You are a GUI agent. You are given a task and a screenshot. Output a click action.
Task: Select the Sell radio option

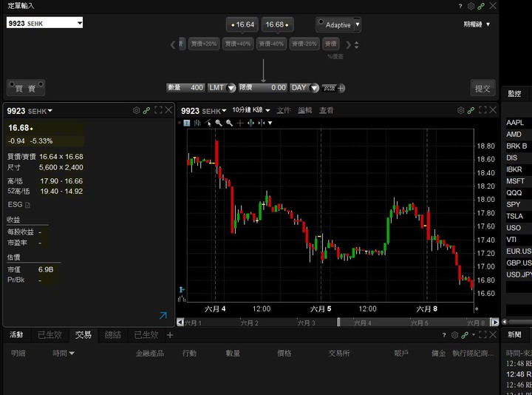coord(41,84)
